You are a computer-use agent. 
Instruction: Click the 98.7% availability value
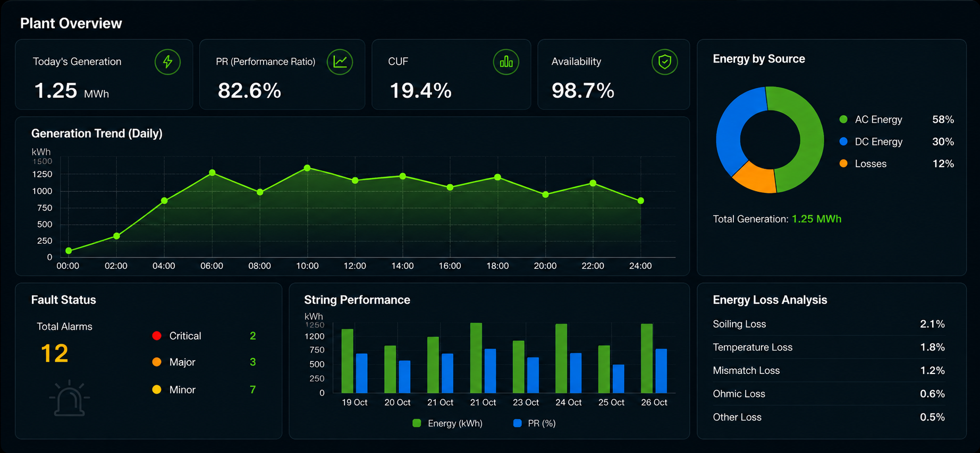pyautogui.click(x=583, y=91)
